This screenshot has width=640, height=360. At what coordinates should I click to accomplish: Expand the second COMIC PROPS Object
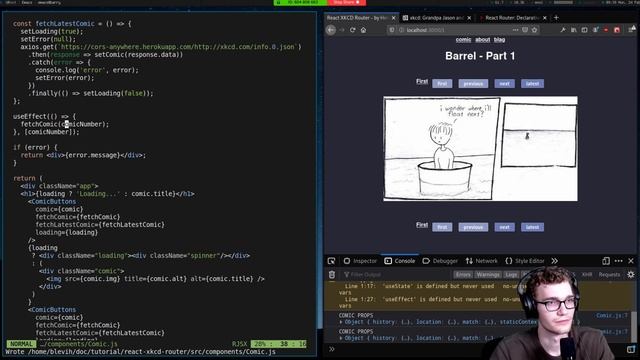[341, 338]
